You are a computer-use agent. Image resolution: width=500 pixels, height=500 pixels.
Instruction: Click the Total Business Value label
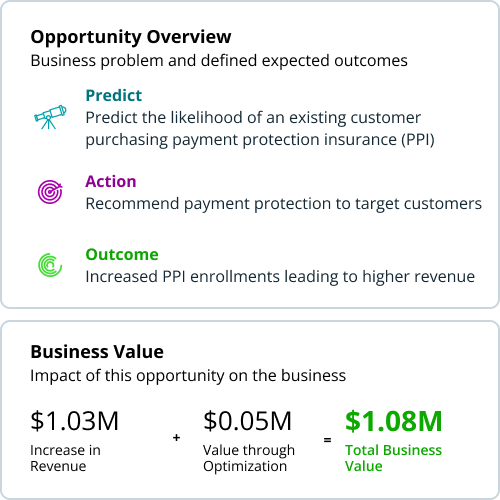(393, 458)
